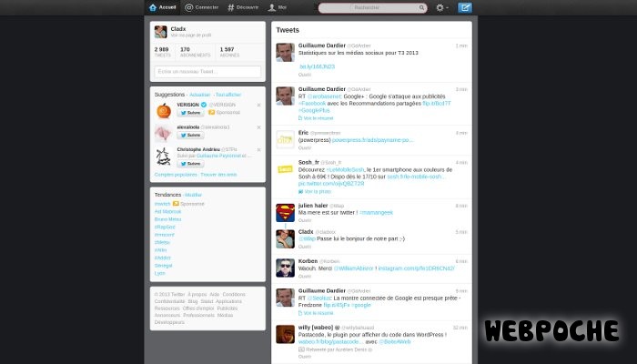
Task: Click Tout afficher in Suggestions
Action: click(228, 95)
